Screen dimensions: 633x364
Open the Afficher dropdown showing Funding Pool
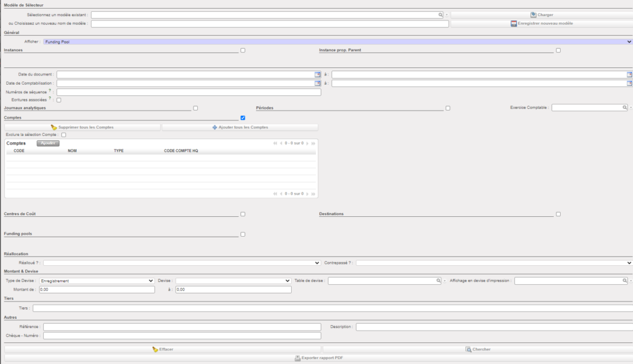click(337, 41)
